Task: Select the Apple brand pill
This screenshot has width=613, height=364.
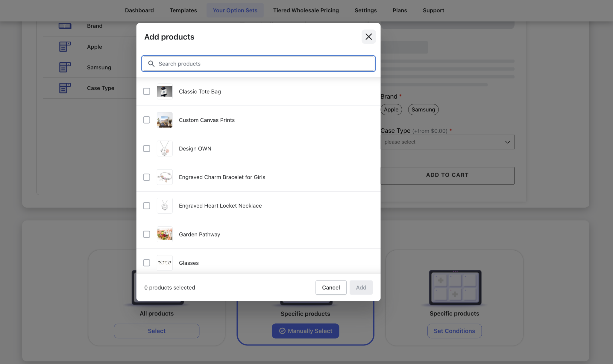Action: pos(391,109)
